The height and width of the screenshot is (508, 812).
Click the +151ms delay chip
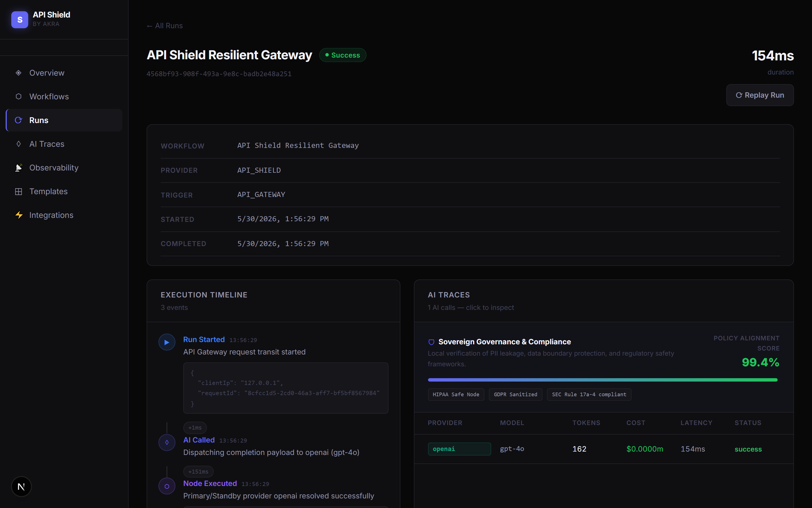pos(198,472)
